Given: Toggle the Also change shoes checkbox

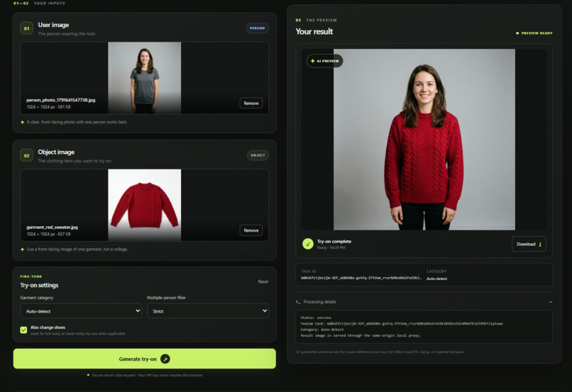Looking at the screenshot, I should [x=23, y=330].
